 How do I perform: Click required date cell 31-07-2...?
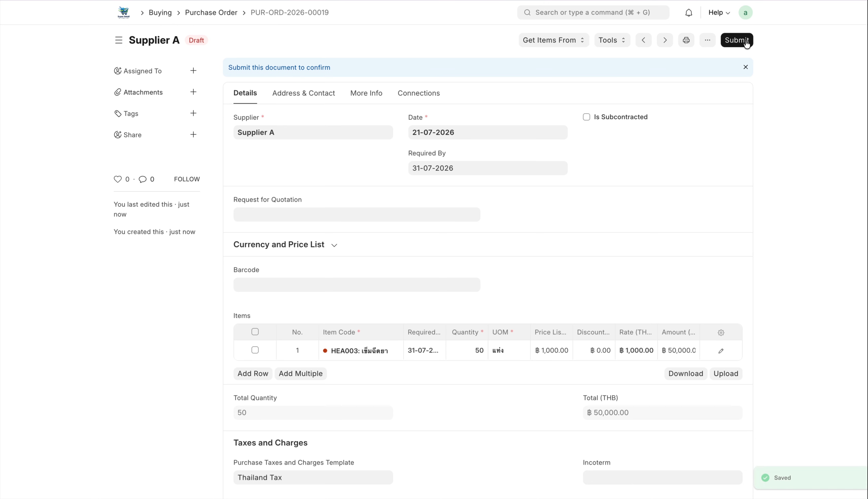coord(425,351)
